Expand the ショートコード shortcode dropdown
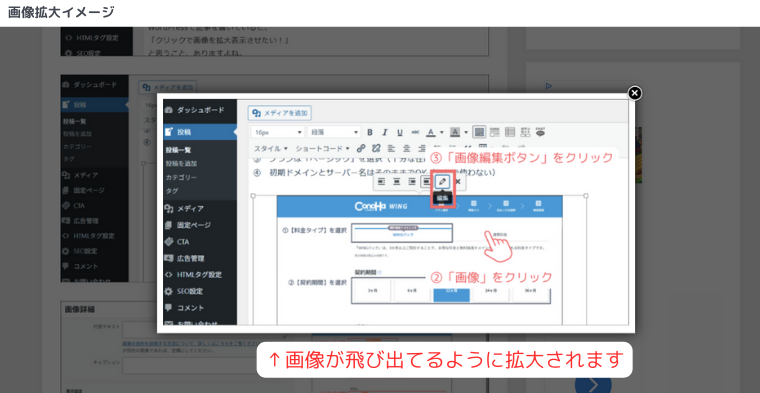Screen dimensions: 760x393 (x=323, y=148)
